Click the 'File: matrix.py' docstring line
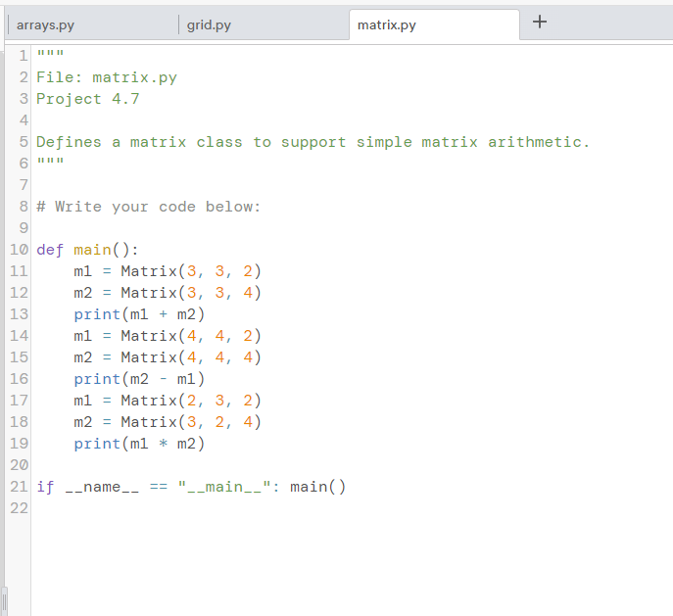The width and height of the screenshot is (673, 616). 107,77
